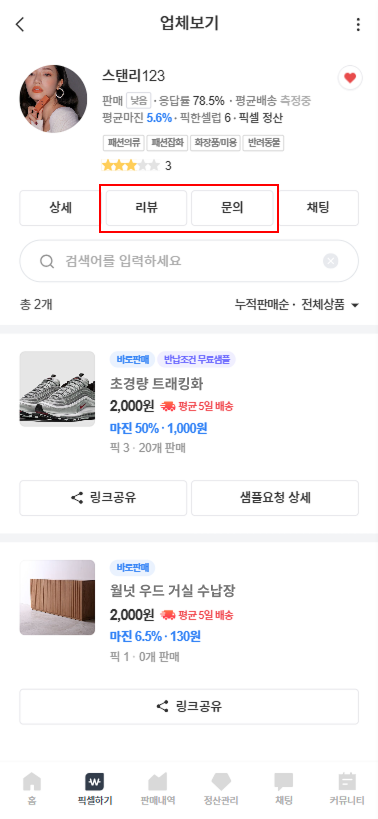This screenshot has height=819, width=378.
Task: Open the three-dot more options menu
Action: click(x=358, y=25)
